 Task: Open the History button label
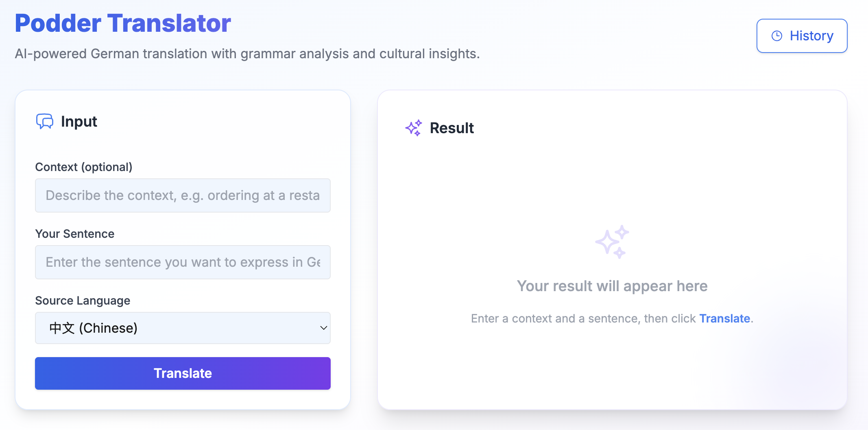pos(811,36)
